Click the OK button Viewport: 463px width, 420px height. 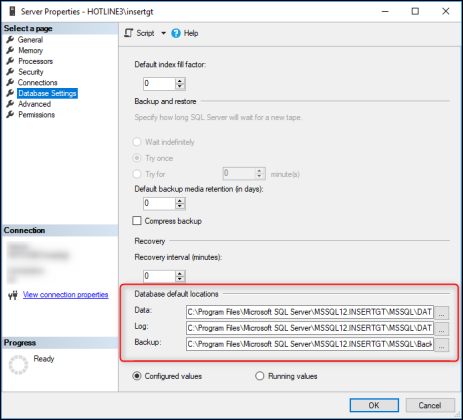click(x=374, y=405)
